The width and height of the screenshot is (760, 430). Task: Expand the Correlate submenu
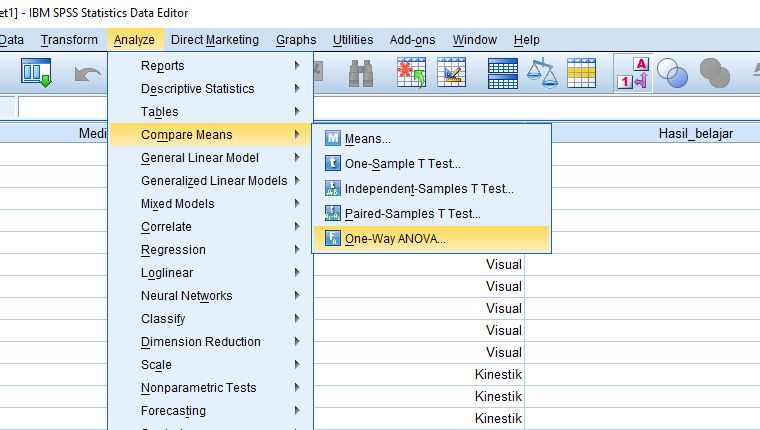click(x=210, y=226)
